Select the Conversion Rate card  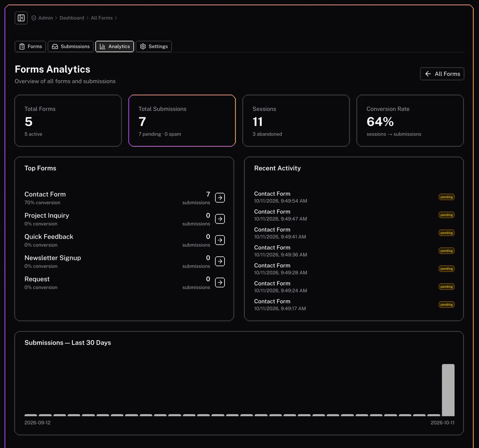[x=410, y=121]
